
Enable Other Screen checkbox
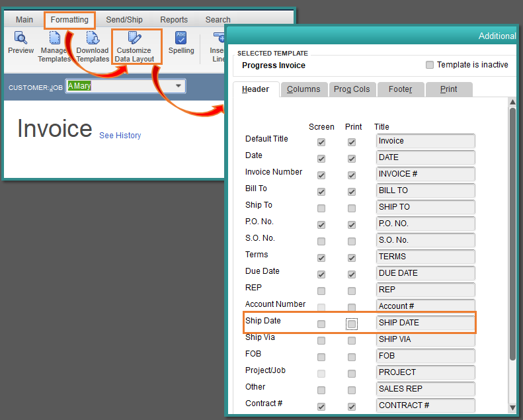coord(321,390)
